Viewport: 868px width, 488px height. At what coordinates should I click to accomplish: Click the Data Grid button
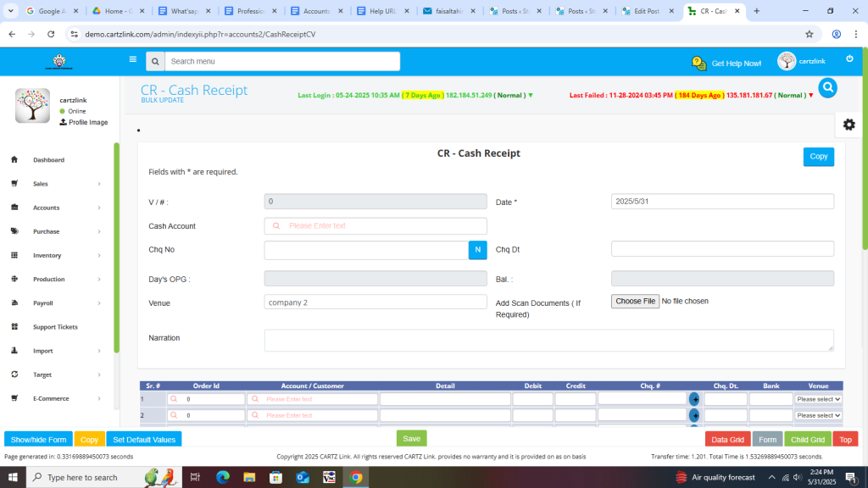[x=727, y=439]
